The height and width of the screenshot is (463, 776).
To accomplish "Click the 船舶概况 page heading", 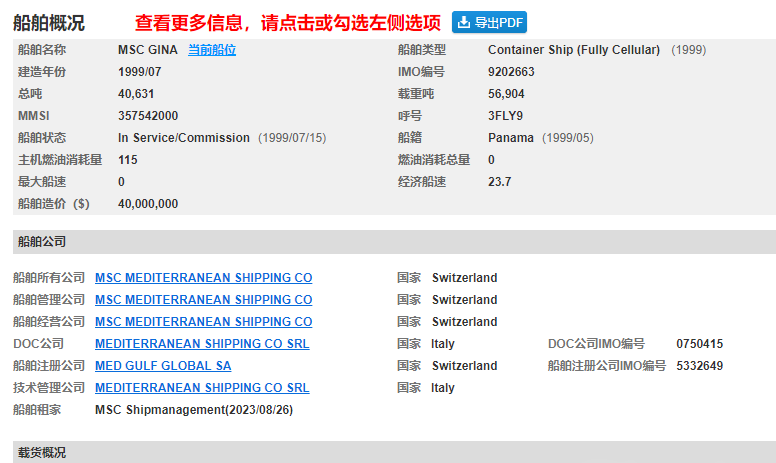I will (48, 23).
